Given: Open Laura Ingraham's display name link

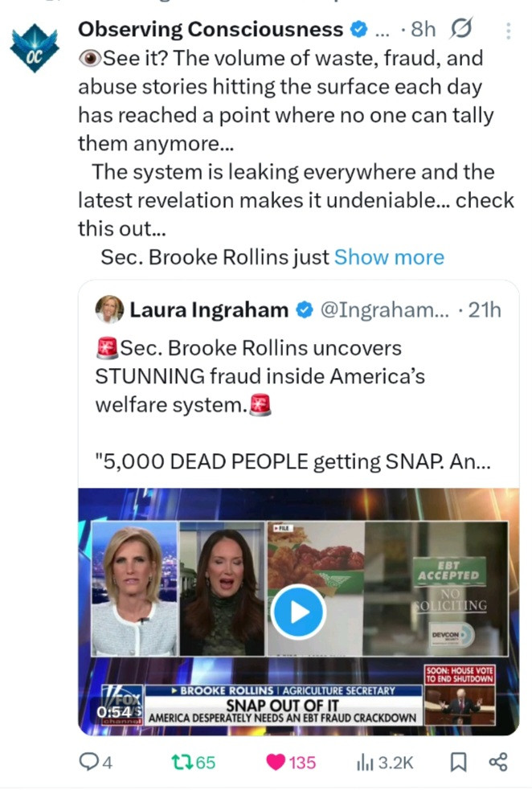Looking at the screenshot, I should [x=208, y=310].
